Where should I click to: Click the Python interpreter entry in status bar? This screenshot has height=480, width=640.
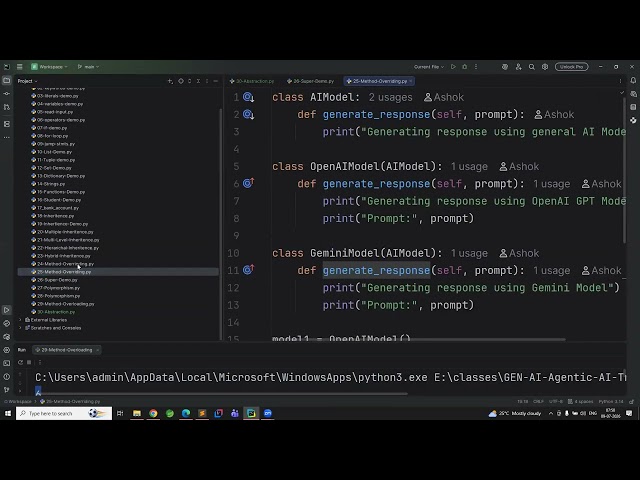coord(611,402)
